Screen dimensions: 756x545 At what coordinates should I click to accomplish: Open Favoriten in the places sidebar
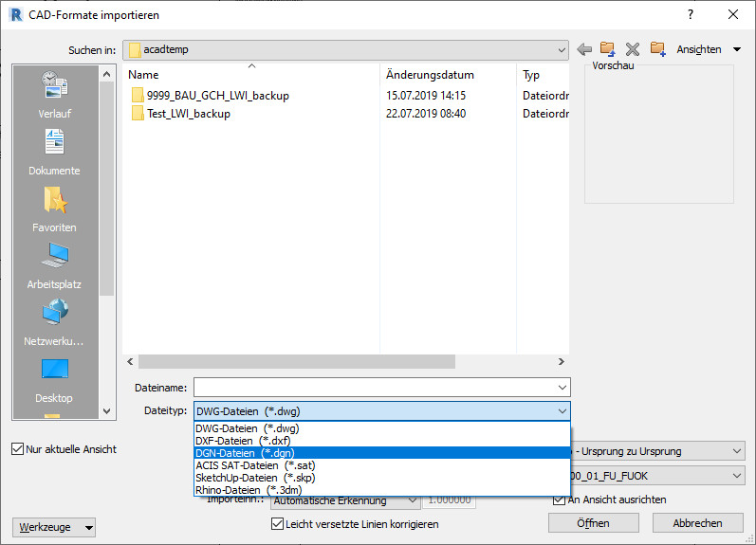coord(55,210)
